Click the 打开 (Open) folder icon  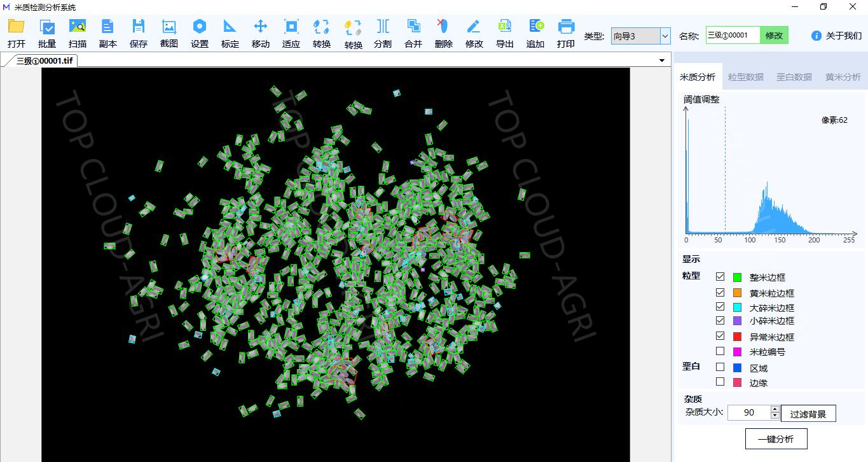coord(17,27)
